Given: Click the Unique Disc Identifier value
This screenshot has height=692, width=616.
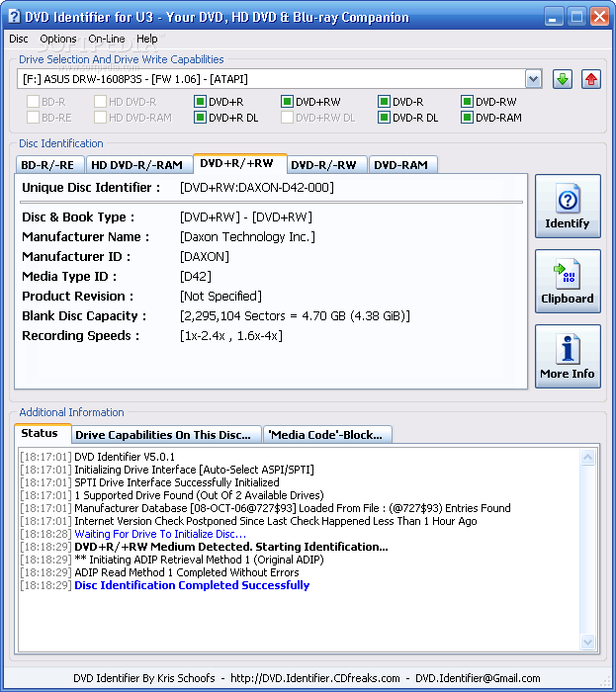Looking at the screenshot, I should (x=257, y=188).
